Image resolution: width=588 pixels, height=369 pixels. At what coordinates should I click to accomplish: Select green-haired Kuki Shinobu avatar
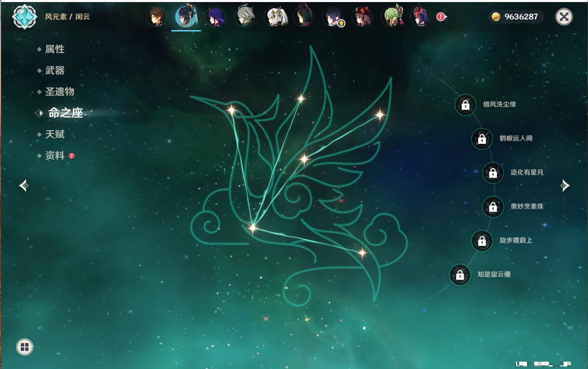pos(393,17)
